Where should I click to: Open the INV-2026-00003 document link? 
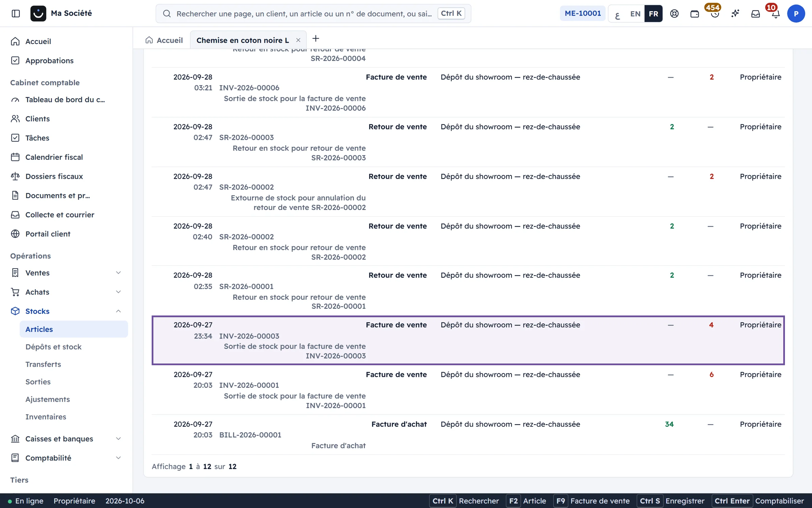click(249, 336)
